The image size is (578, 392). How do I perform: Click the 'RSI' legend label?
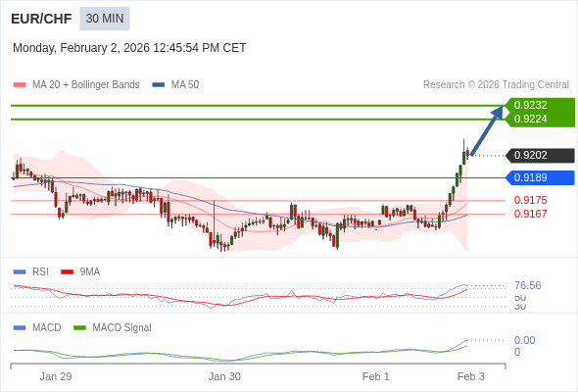(x=40, y=272)
